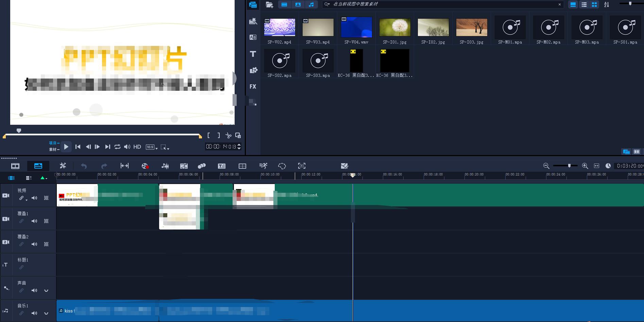Switch to Storyboard view
The width and height of the screenshot is (644, 322).
click(15, 166)
